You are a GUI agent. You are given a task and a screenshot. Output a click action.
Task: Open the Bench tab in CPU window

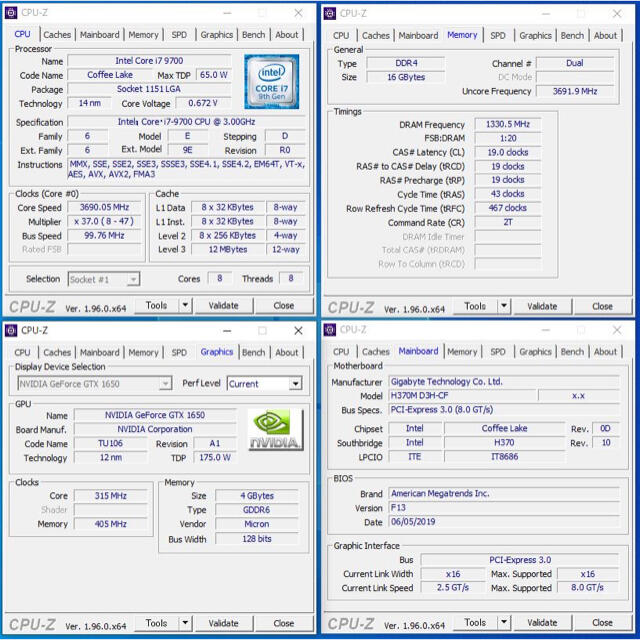pyautogui.click(x=253, y=35)
